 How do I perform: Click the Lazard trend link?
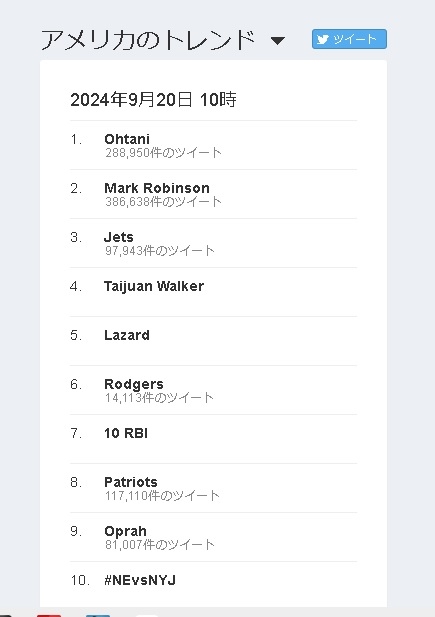click(127, 335)
